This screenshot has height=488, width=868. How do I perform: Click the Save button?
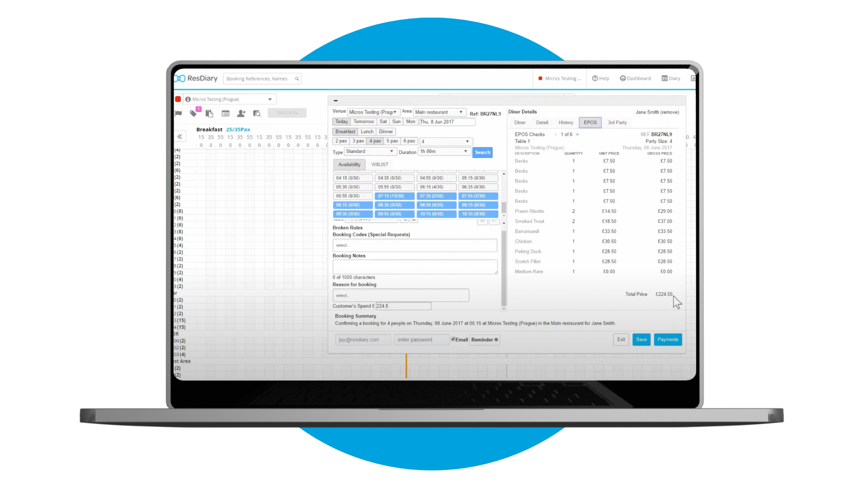(642, 339)
